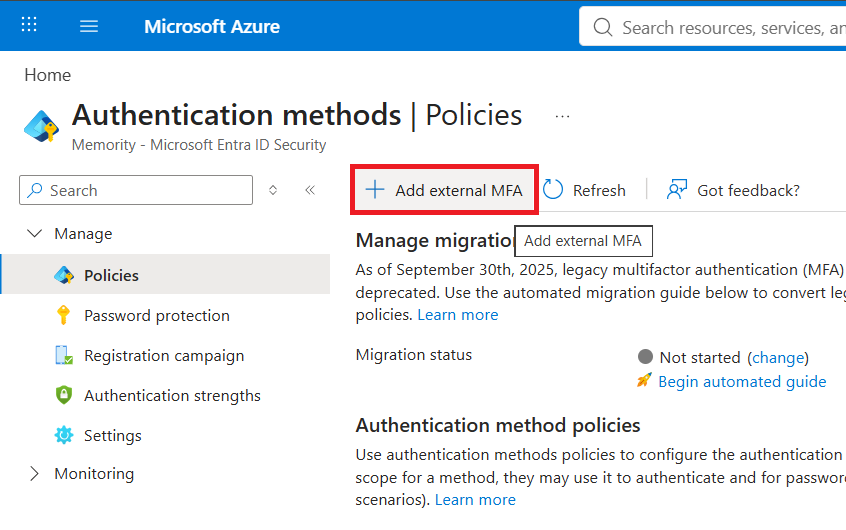Click the Password protection key icon
The width and height of the screenshot is (846, 530).
coord(63,315)
